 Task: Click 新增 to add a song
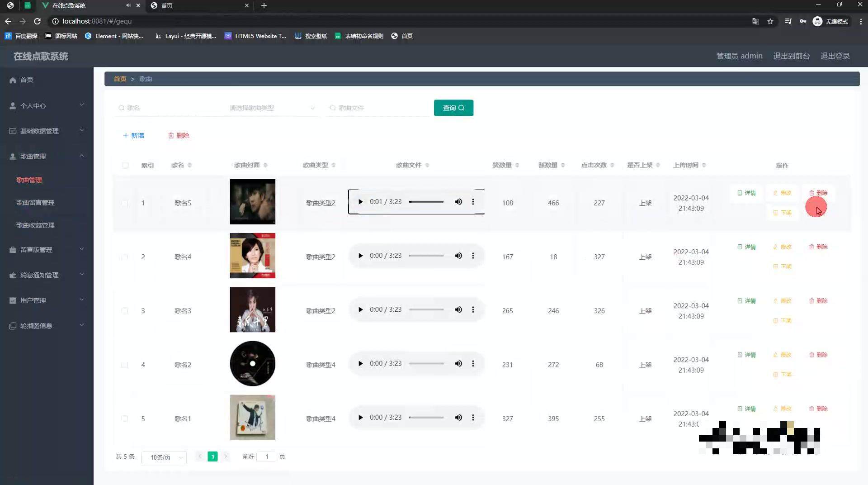tap(133, 135)
